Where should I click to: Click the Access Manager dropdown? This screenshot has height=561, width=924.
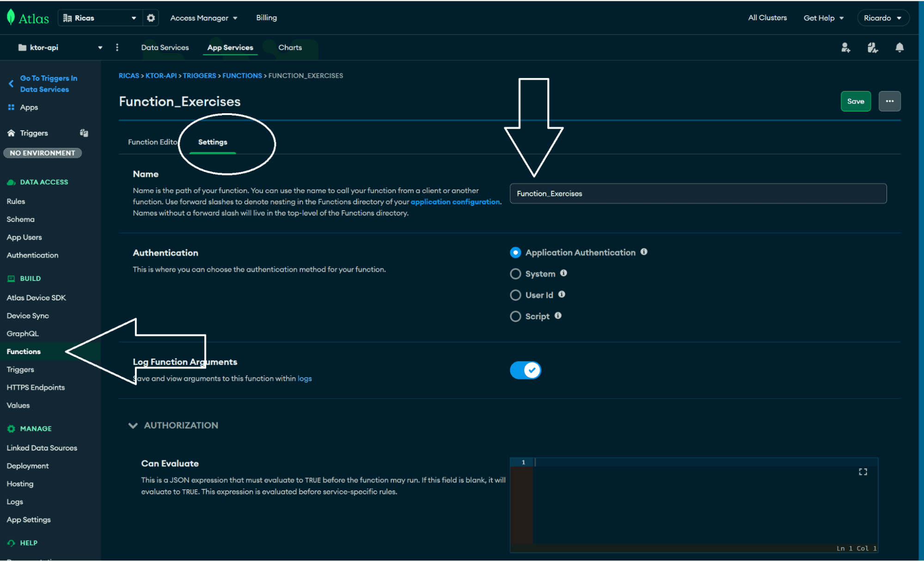tap(204, 18)
